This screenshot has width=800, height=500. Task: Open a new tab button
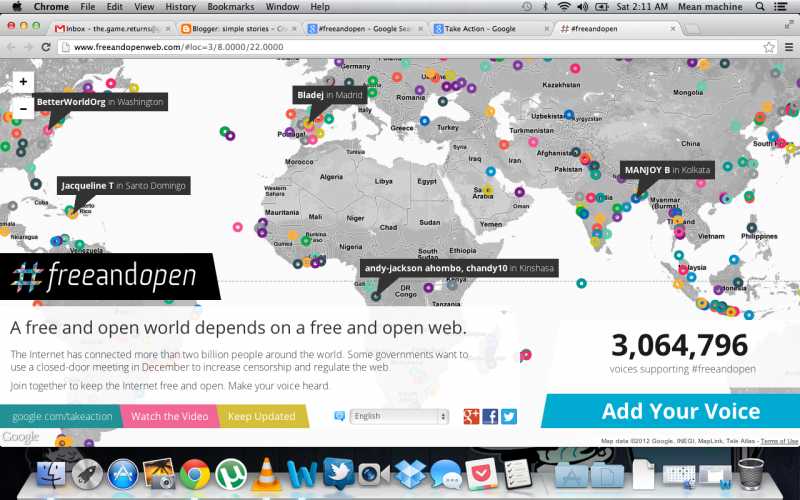[x=691, y=29]
